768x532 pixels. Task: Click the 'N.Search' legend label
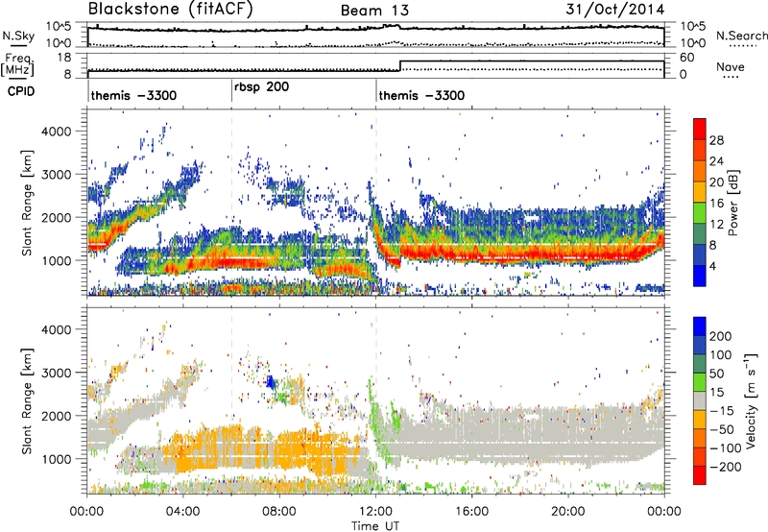point(742,36)
